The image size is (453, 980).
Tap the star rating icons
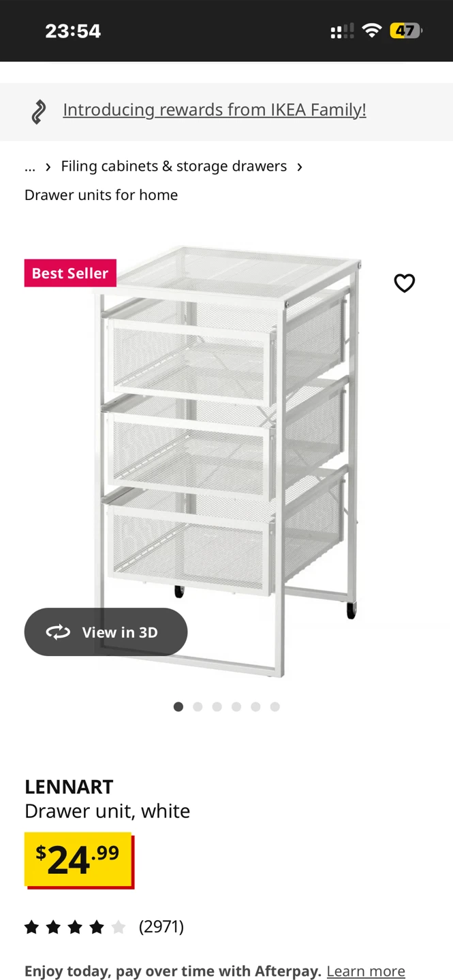75,927
